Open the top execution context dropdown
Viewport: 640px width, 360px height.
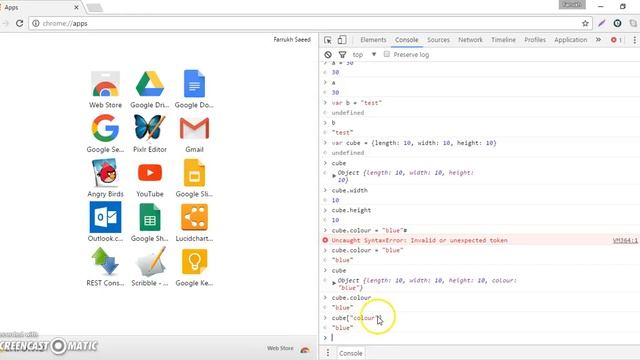pyautogui.click(x=364, y=54)
